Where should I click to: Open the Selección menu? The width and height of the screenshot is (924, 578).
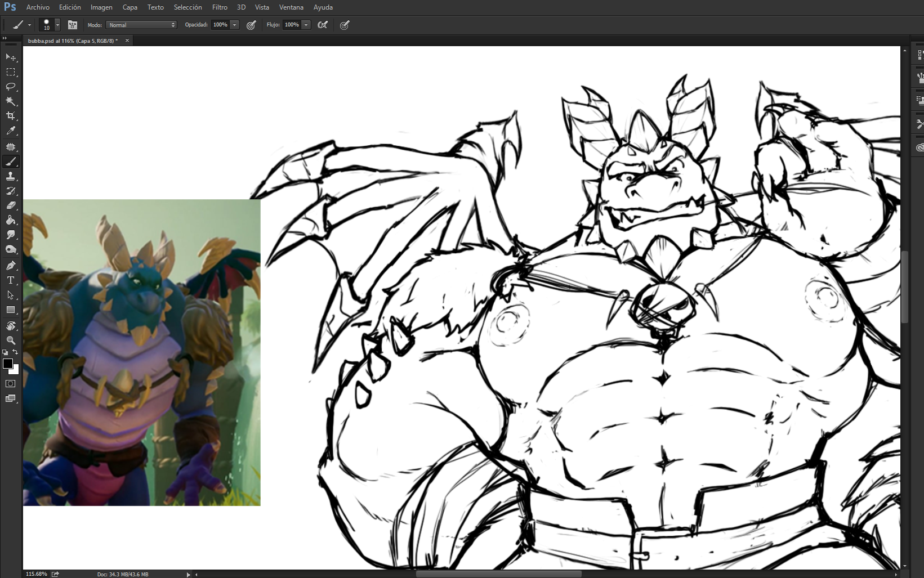pyautogui.click(x=188, y=7)
